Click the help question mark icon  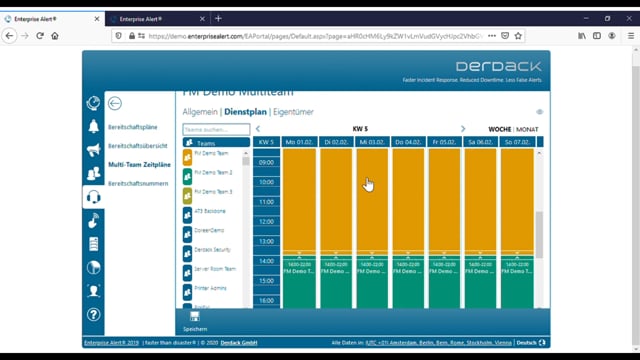tap(93, 315)
